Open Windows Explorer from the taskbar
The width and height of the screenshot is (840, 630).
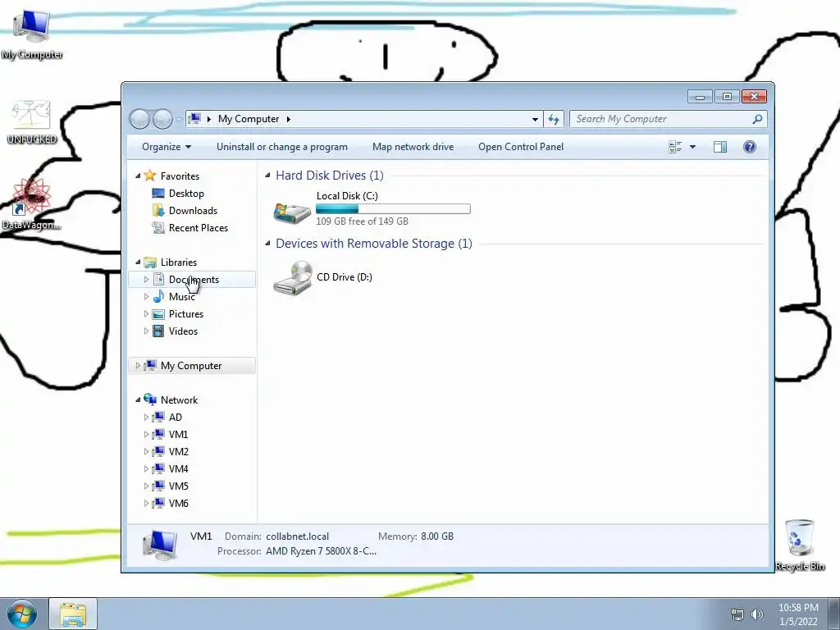pyautogui.click(x=73, y=614)
